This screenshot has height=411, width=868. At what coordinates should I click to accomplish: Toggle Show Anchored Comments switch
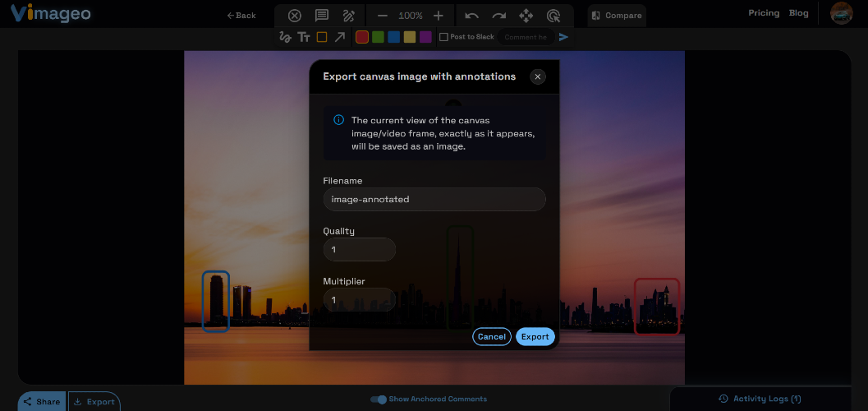point(379,399)
